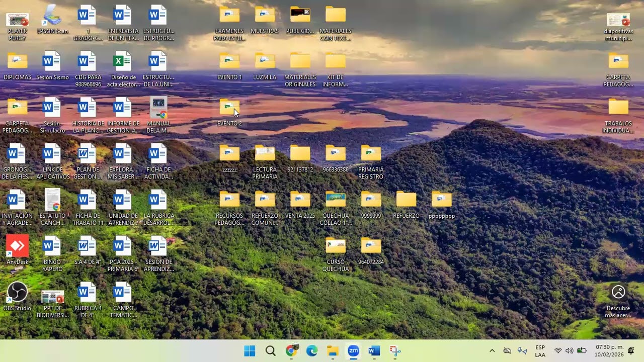Image resolution: width=644 pixels, height=362 pixels.
Task: Select KIT DE INFORM... folder
Action: (335, 70)
